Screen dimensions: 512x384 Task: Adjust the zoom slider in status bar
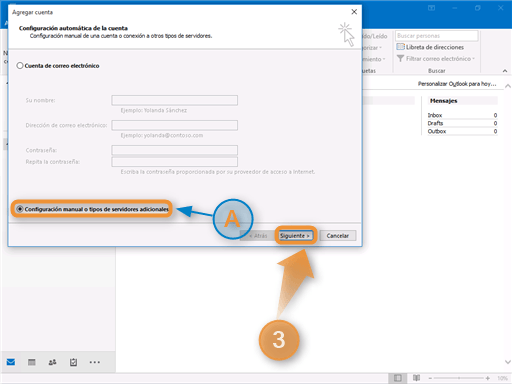[459, 378]
